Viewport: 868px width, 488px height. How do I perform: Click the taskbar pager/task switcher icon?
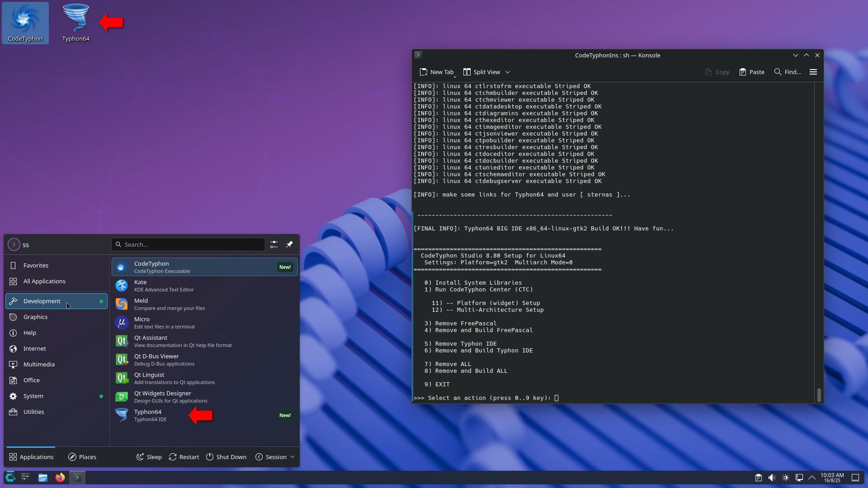pyautogui.click(x=26, y=478)
